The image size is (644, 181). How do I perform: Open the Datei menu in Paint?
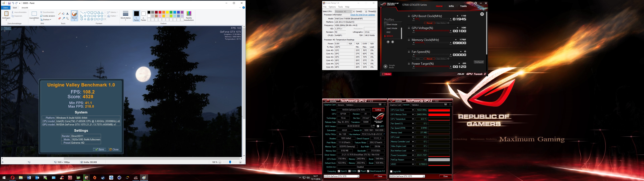coord(6,8)
